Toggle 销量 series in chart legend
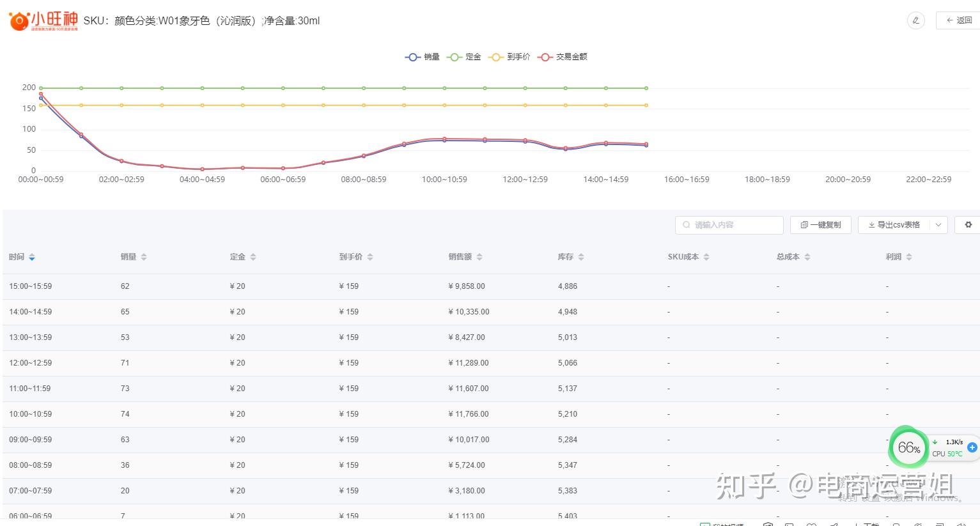980x526 pixels. 423,57
